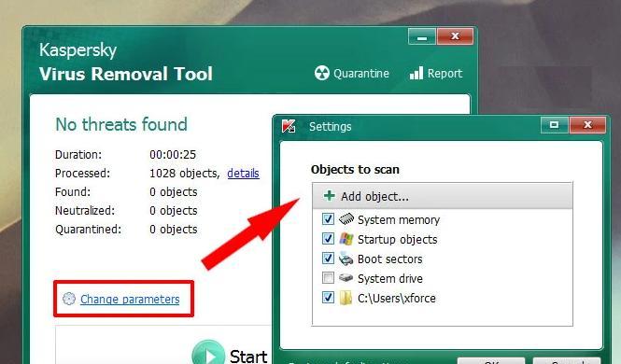Select the Boot sectors list row
The width and height of the screenshot is (621, 364).
click(x=443, y=259)
